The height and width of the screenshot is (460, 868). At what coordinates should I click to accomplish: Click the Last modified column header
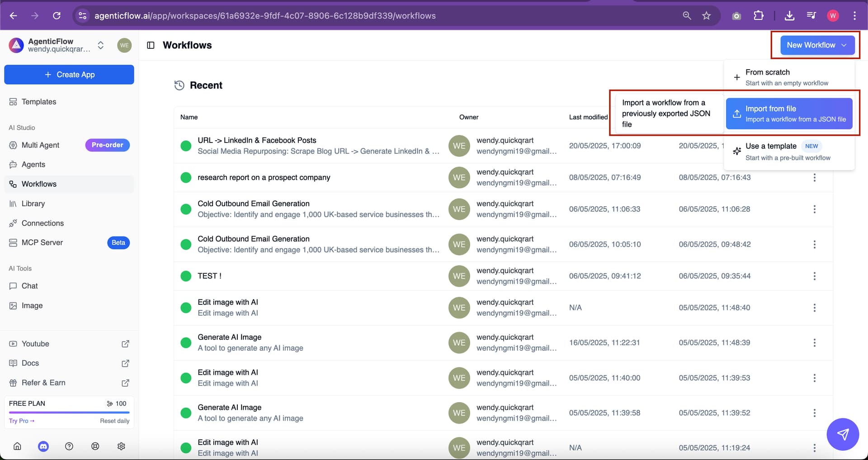[x=588, y=117]
